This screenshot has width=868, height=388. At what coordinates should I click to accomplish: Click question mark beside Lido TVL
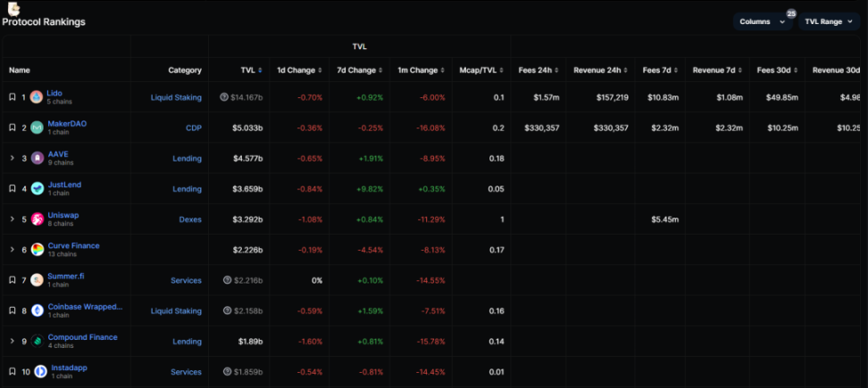click(223, 97)
